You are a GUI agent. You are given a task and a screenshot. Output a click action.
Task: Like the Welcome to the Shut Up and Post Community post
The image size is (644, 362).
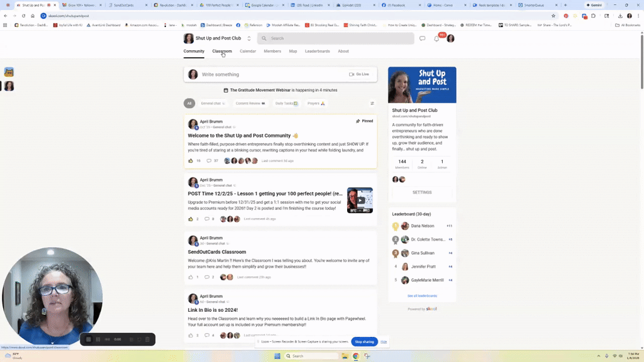191,161
